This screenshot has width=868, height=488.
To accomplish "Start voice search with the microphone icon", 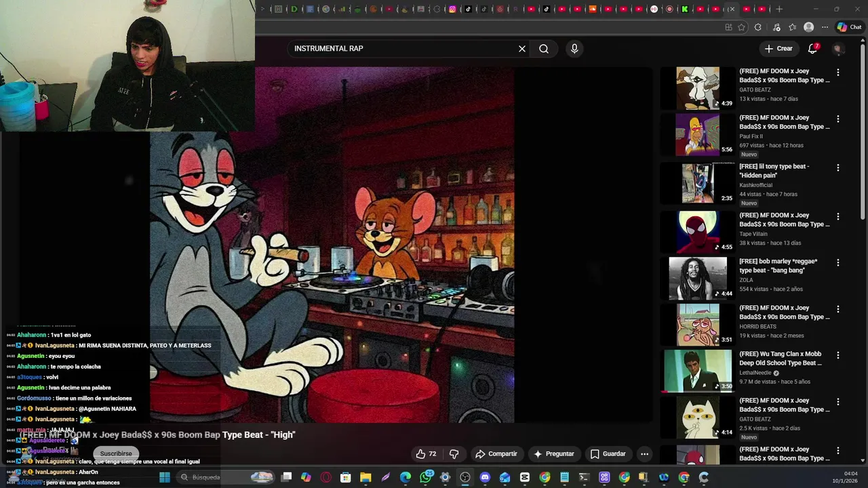I will coord(574,49).
